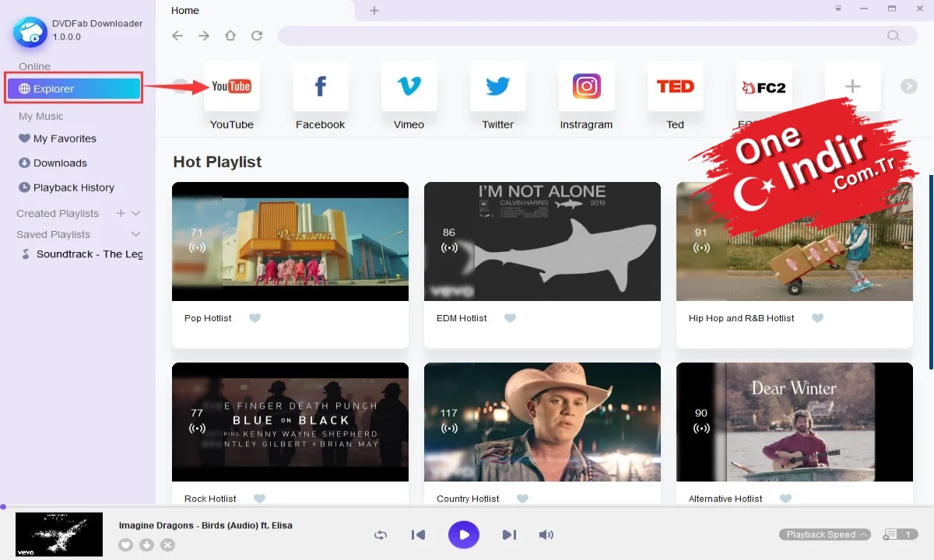Image resolution: width=934 pixels, height=560 pixels.
Task: Mute the player volume
Action: click(546, 535)
